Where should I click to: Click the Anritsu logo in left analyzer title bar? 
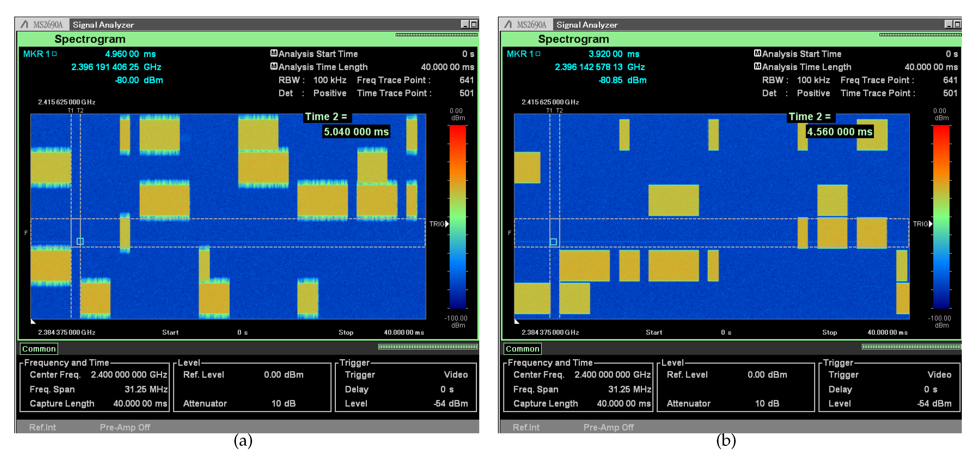pyautogui.click(x=25, y=24)
